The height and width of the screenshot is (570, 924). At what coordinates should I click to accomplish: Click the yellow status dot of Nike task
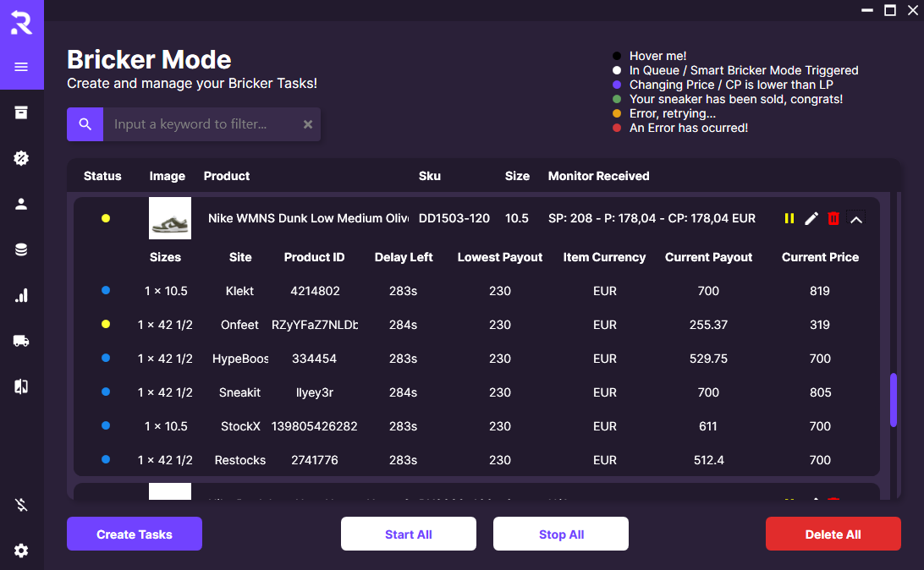click(106, 218)
